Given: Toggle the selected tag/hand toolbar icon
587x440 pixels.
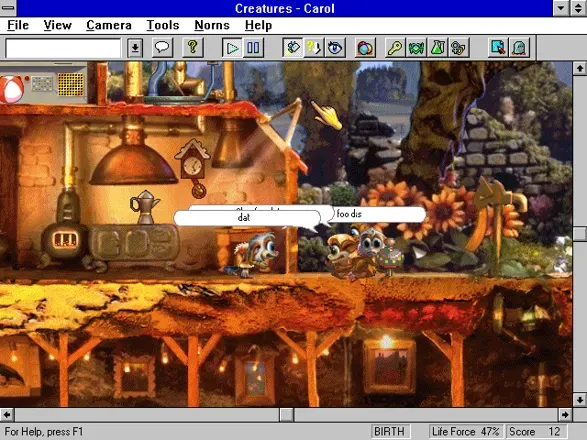Looking at the screenshot, I should pyautogui.click(x=292, y=48).
